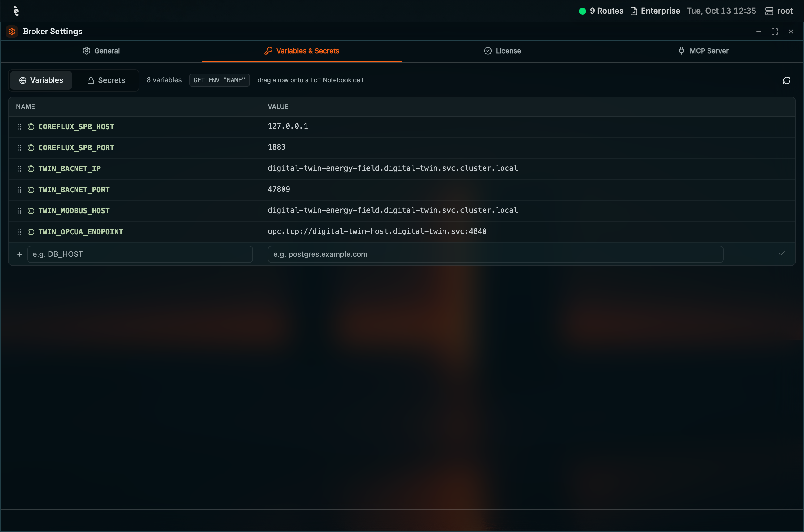Click the Coreflux logo icon in the top bar
Viewport: 804px width, 532px height.
[x=16, y=11]
